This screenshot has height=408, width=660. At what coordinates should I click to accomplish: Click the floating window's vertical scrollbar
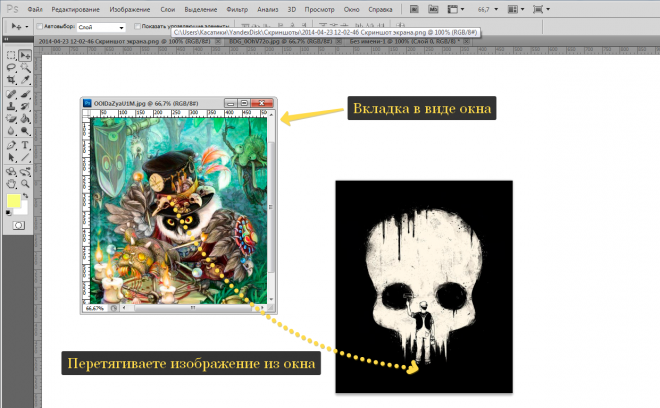tap(271, 207)
